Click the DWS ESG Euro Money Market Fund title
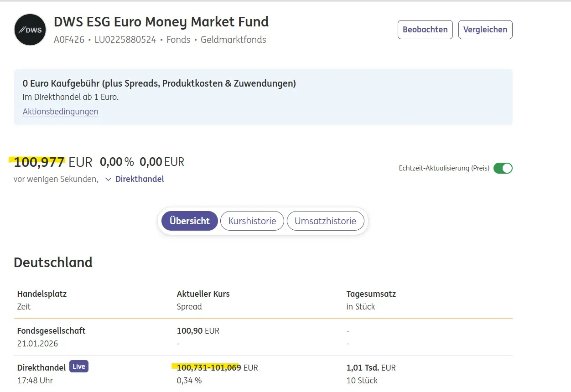The image size is (571, 392). [161, 22]
